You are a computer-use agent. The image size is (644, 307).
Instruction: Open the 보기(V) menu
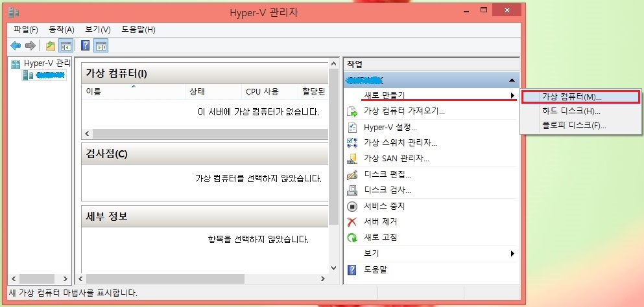pyautogui.click(x=98, y=30)
